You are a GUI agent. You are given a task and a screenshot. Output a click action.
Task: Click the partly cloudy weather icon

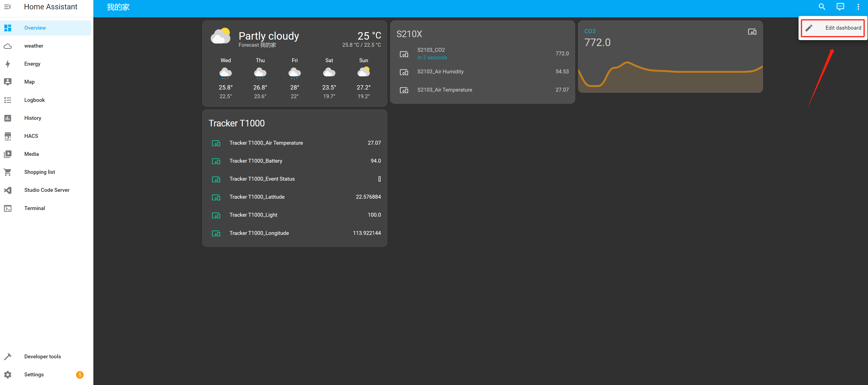click(x=221, y=36)
